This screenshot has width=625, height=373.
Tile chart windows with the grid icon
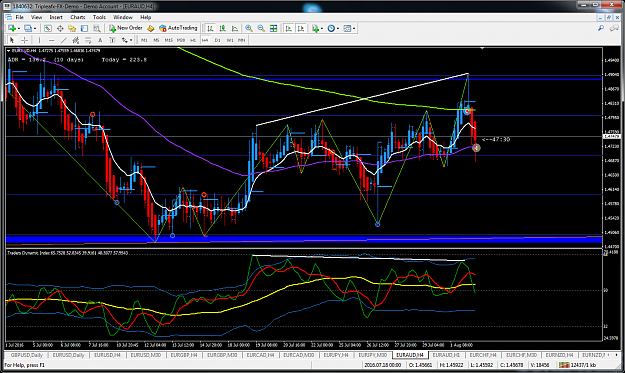click(273, 28)
